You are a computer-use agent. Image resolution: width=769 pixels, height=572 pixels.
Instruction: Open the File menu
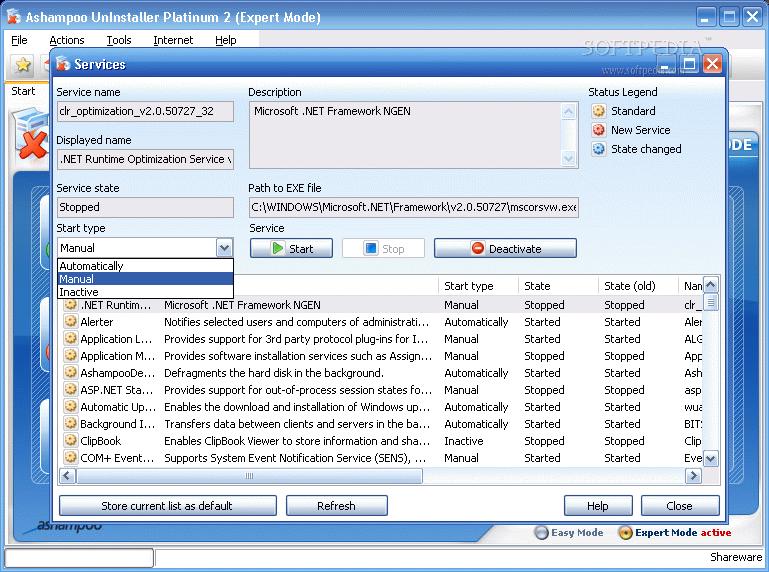[x=19, y=40]
